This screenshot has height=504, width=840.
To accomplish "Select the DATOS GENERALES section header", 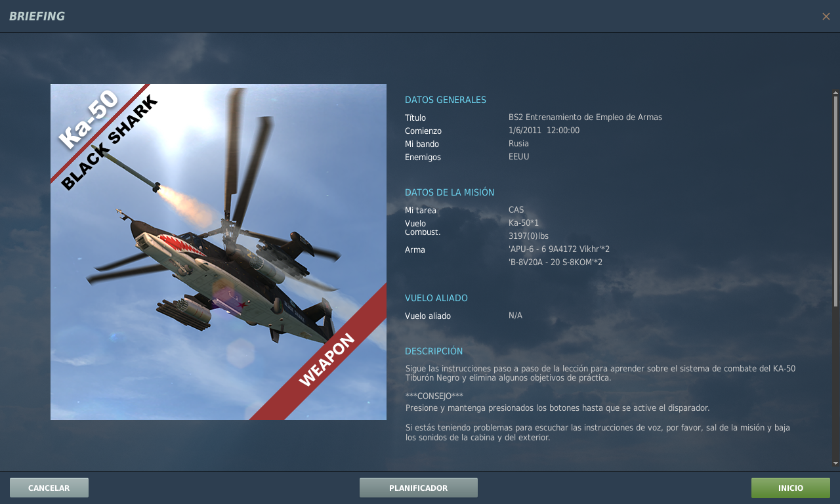I will click(445, 100).
